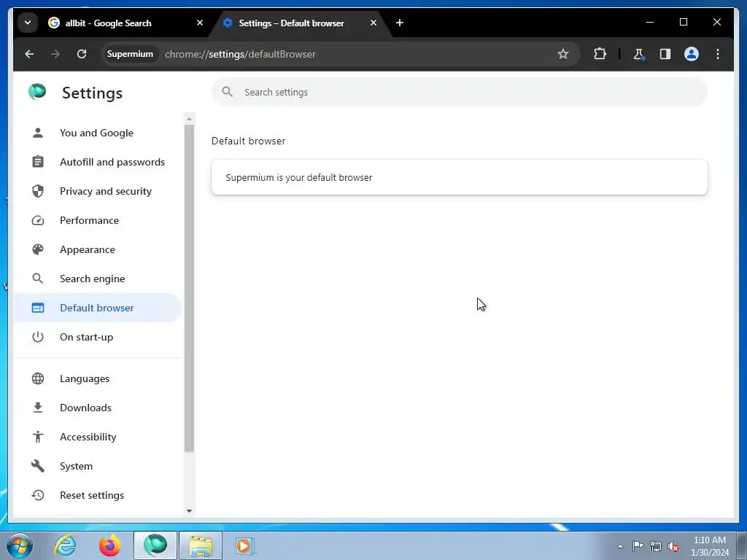
Task: Show hidden system tray icons
Action: tap(620, 546)
